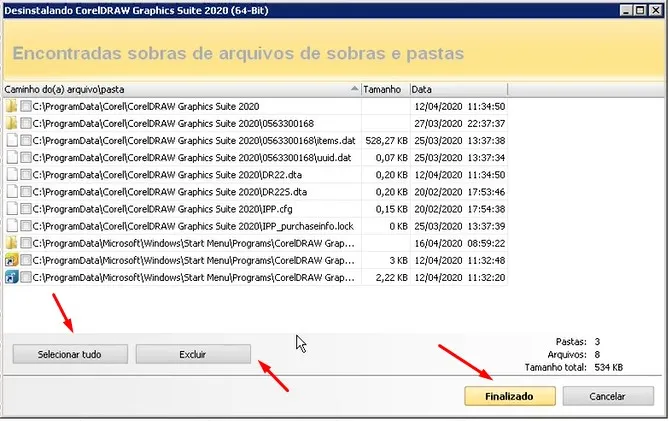Click the Caminho do(a) arquivo\pasta column header
The width and height of the screenshot is (669, 421).
[180, 88]
